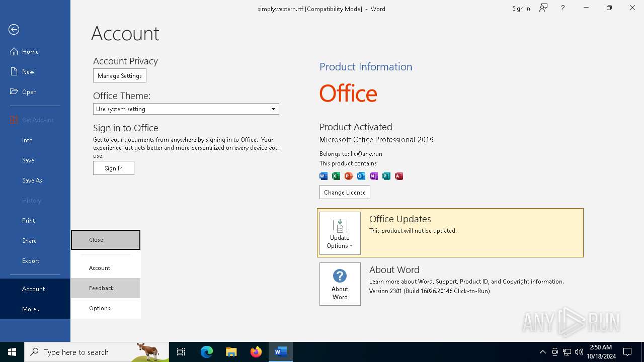Click Sign in link in title bar

coord(521,9)
